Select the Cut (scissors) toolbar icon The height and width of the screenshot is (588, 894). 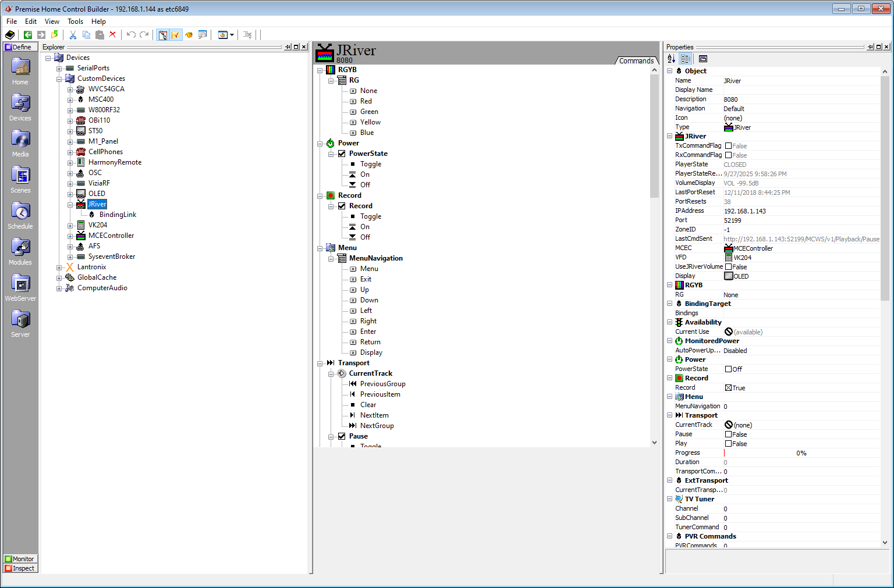pos(73,35)
